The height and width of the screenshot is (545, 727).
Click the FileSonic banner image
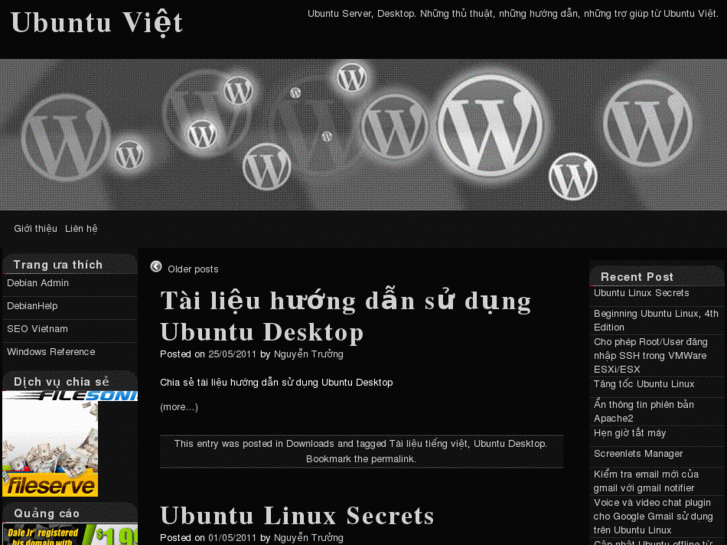point(70,396)
